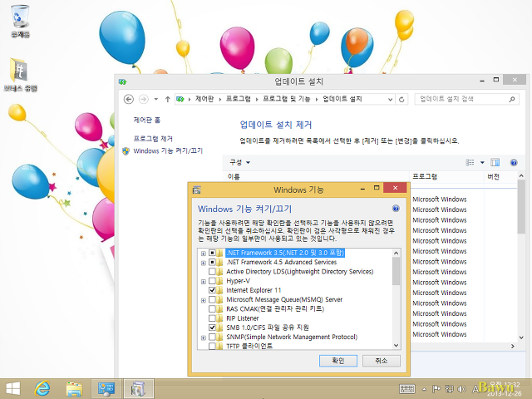Click 프로그램 breadcrumb in address bar
This screenshot has height=399, width=532.
pos(239,99)
